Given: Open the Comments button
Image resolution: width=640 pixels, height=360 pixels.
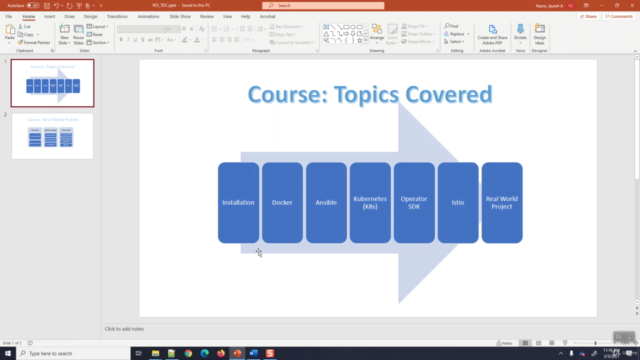Looking at the screenshot, I should (x=619, y=16).
